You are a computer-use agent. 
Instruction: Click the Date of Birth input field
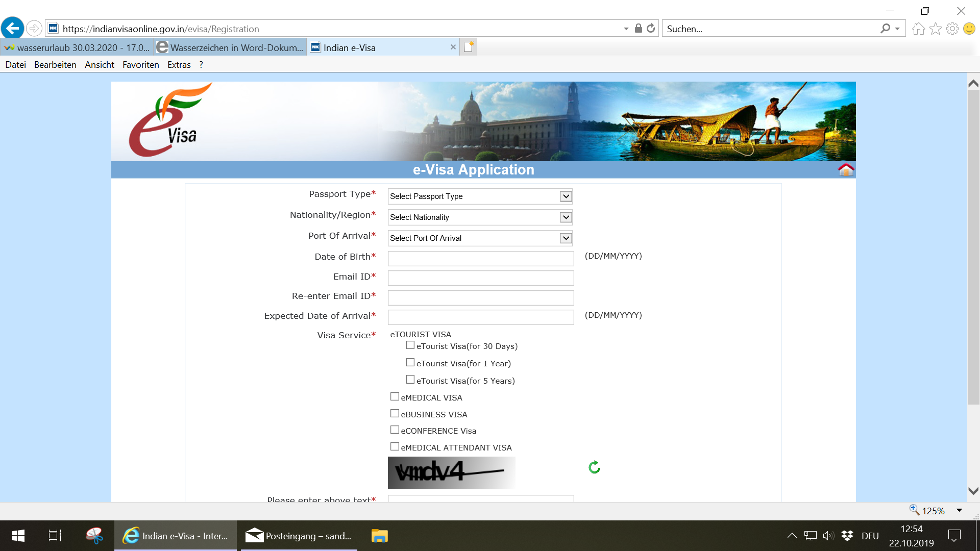480,259
